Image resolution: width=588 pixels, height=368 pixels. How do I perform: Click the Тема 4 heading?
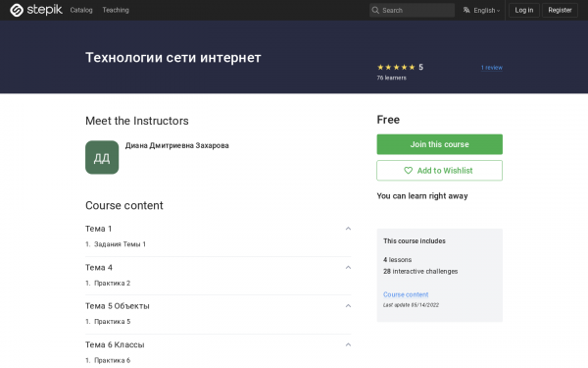coord(99,268)
